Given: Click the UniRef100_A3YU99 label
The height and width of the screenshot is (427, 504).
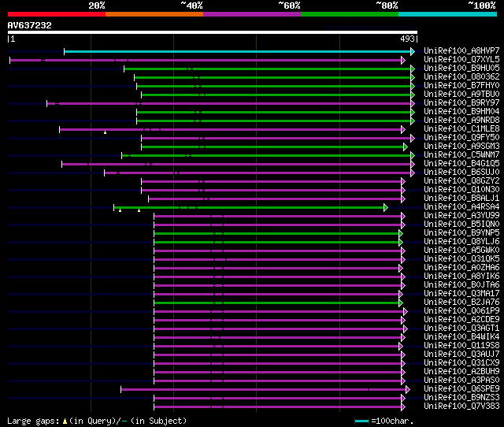Looking at the screenshot, I should click(x=461, y=216).
